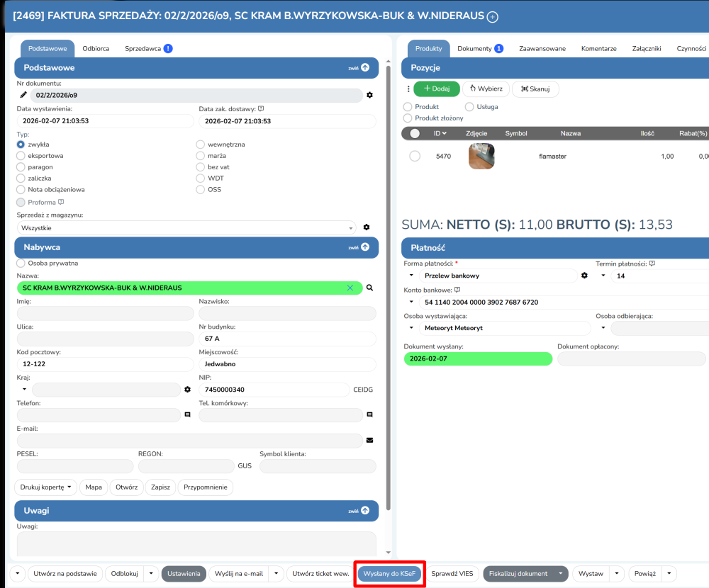
Task: Open the gear icon beside payment method
Action: pos(584,276)
